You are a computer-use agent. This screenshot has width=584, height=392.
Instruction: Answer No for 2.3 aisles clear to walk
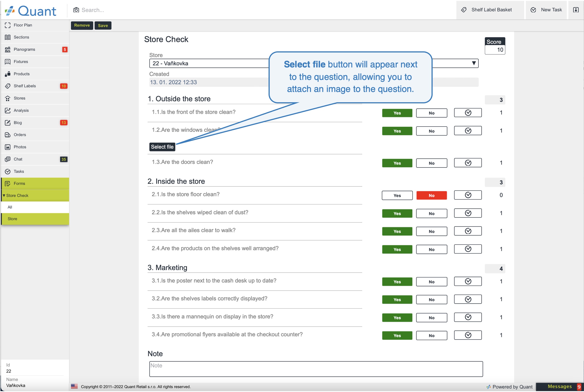click(432, 231)
